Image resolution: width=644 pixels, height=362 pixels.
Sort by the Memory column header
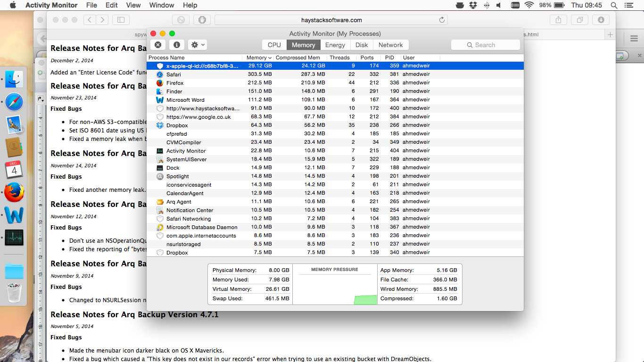coord(258,58)
